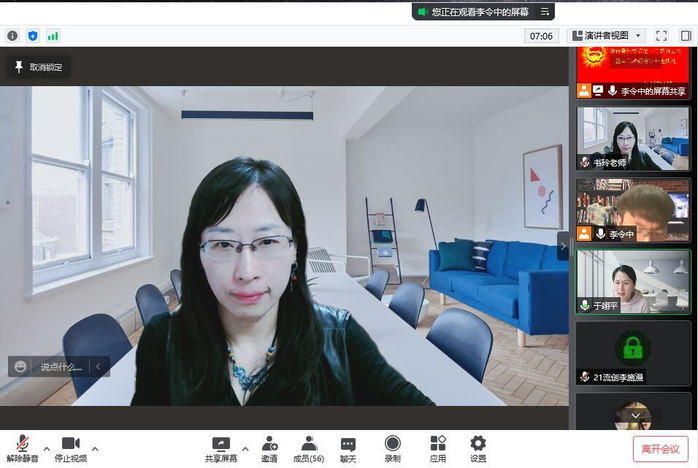698x468 pixels.
Task: Open 设置 (Settings) in the toolbar
Action: click(x=478, y=448)
